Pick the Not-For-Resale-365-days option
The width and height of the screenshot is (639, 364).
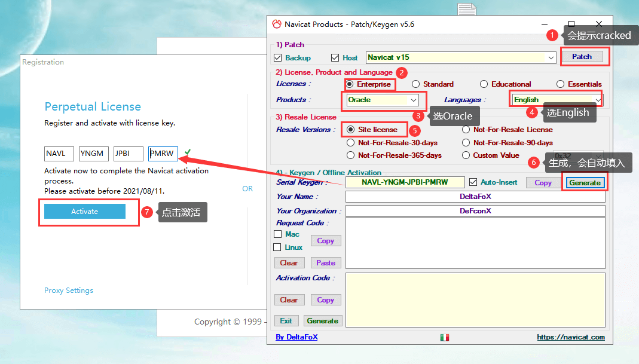[x=350, y=155]
